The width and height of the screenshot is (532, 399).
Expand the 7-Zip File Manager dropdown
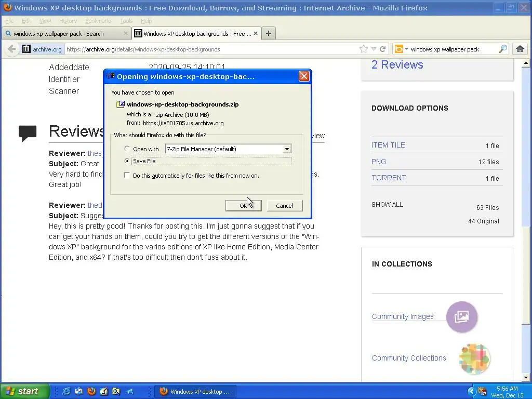point(287,149)
